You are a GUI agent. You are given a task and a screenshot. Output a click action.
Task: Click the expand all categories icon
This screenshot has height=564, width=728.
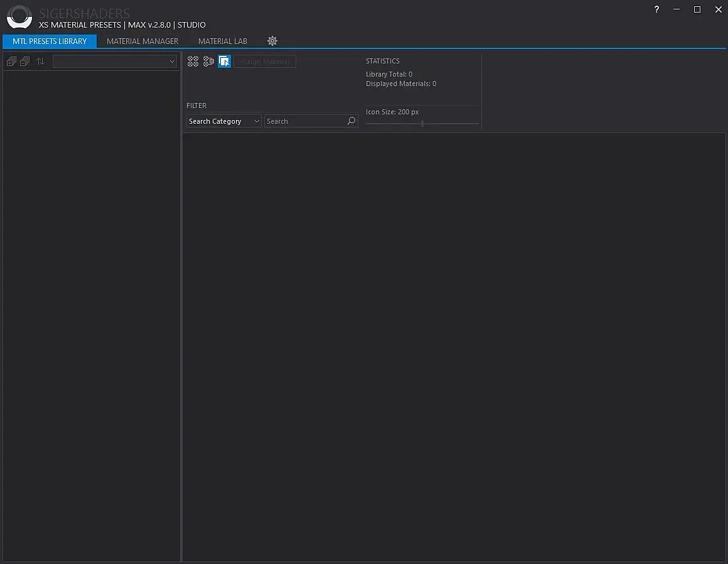click(x=11, y=62)
